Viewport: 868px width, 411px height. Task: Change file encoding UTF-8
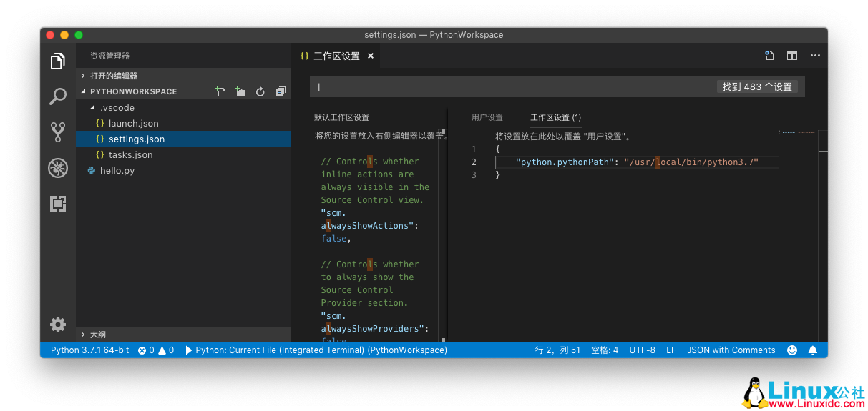click(x=642, y=350)
